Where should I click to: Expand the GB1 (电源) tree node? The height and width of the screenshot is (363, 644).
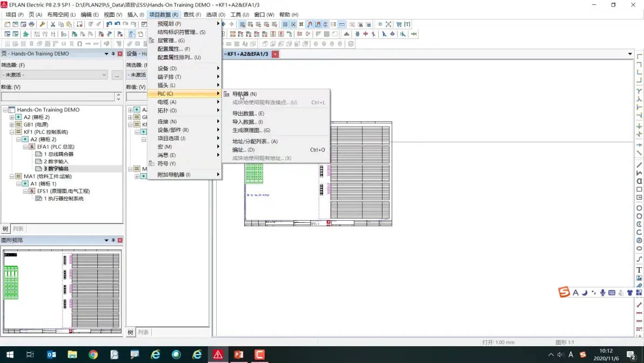coord(12,124)
